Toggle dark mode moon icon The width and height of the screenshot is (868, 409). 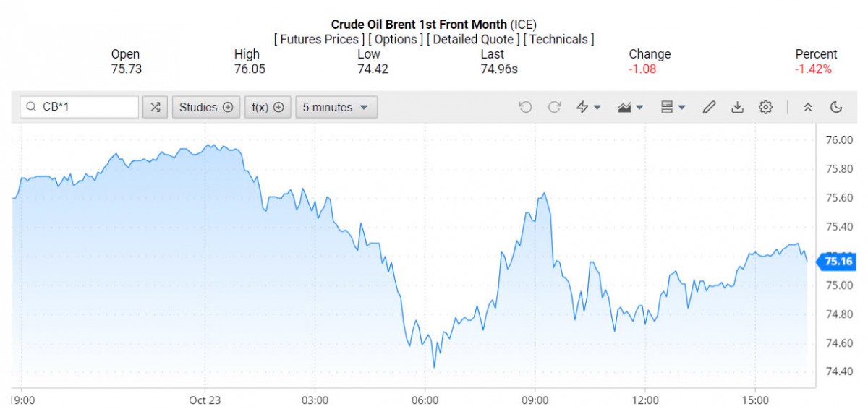click(x=836, y=107)
